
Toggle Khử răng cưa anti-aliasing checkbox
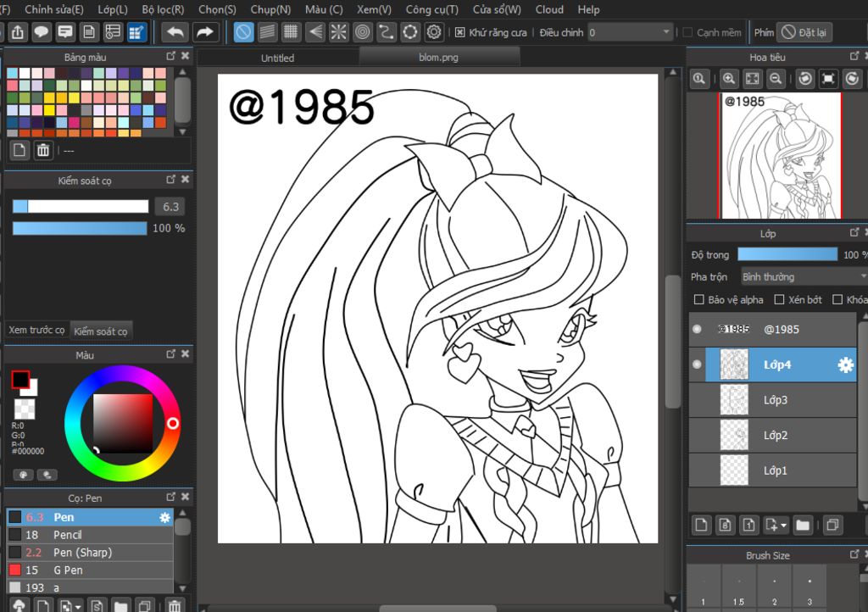click(460, 33)
